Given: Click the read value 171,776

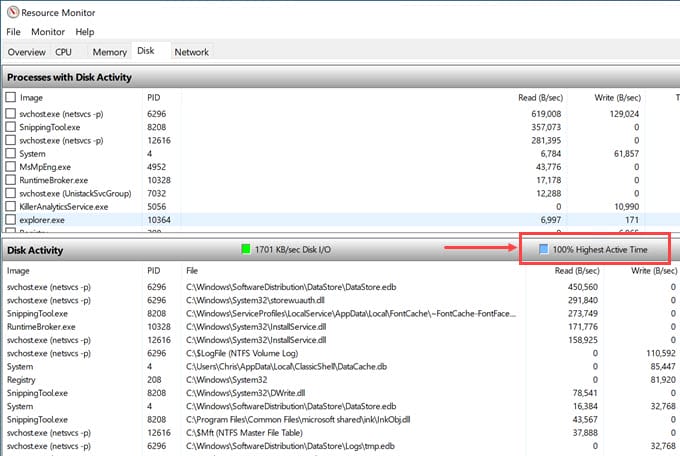Looking at the screenshot, I should (x=583, y=327).
